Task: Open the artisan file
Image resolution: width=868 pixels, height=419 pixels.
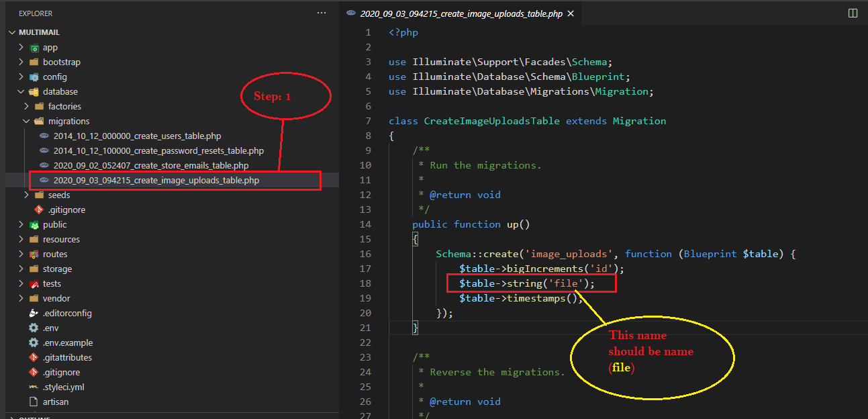Action: [x=56, y=402]
